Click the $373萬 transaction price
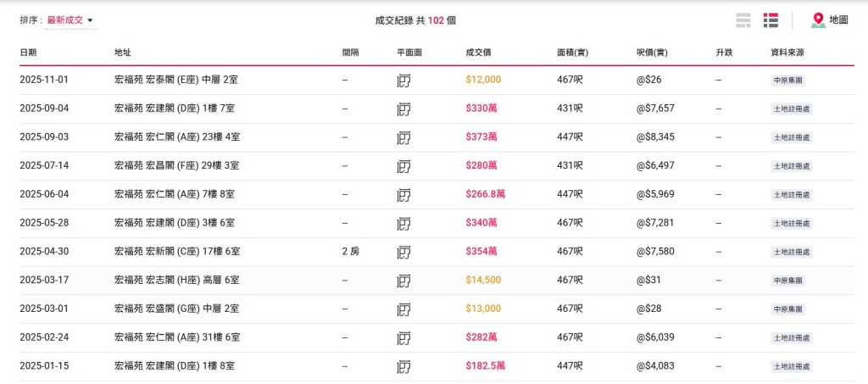 click(x=481, y=137)
